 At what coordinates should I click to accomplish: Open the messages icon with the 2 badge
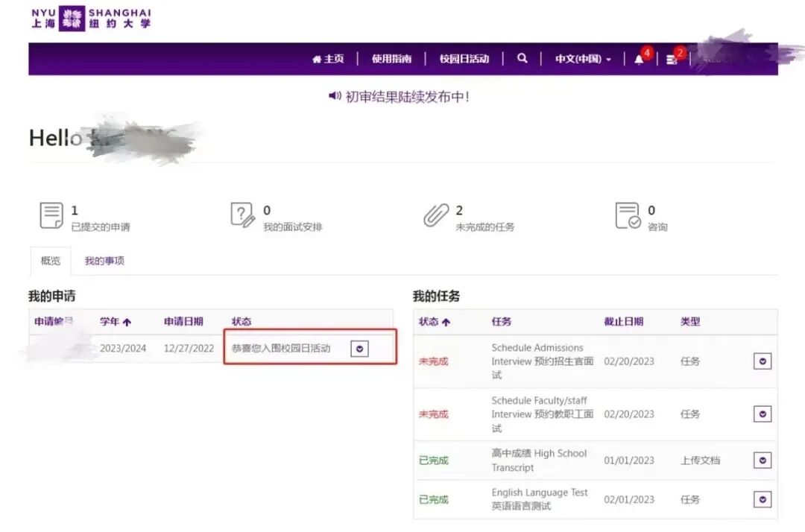[x=672, y=59]
